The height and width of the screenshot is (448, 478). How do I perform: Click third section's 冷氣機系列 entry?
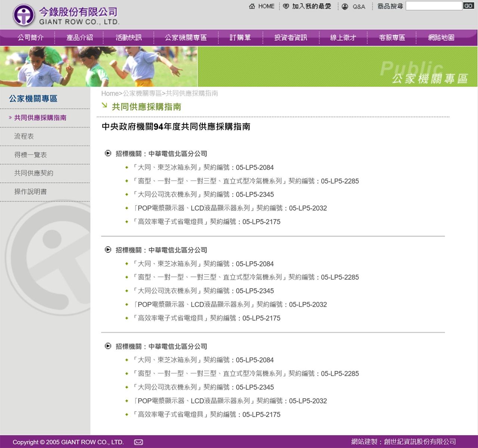245,373
